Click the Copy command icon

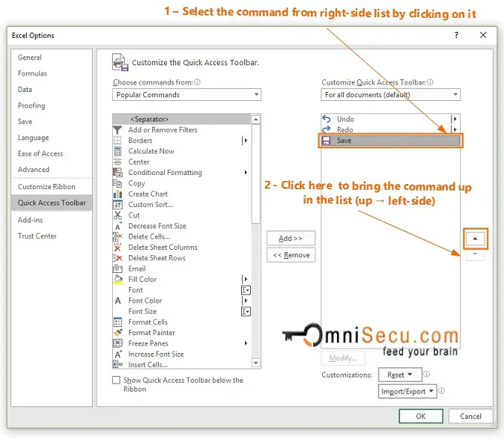(117, 183)
